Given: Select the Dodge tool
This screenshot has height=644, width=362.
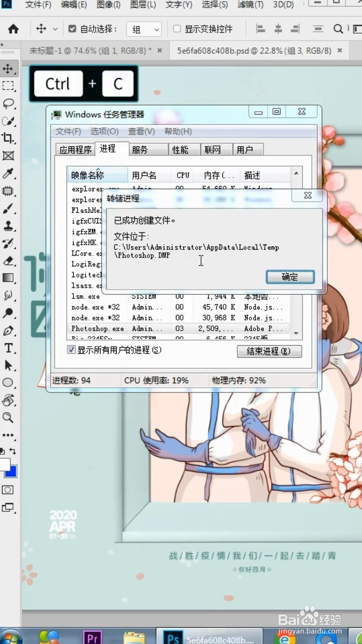Looking at the screenshot, I should tap(8, 313).
